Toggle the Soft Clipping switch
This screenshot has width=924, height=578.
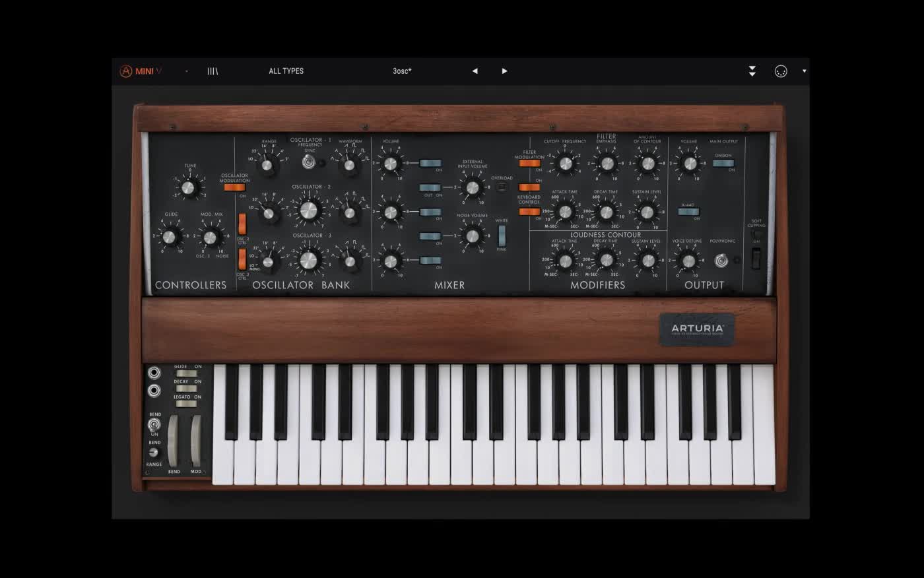756,259
